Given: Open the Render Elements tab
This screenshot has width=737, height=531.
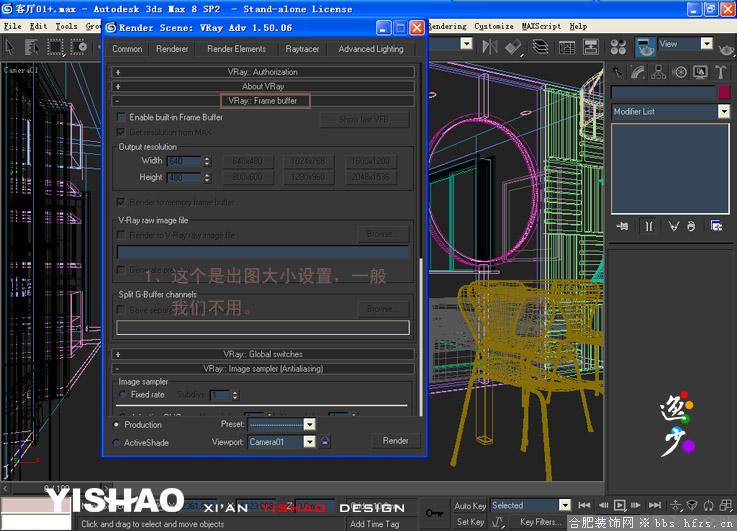Looking at the screenshot, I should tap(236, 49).
